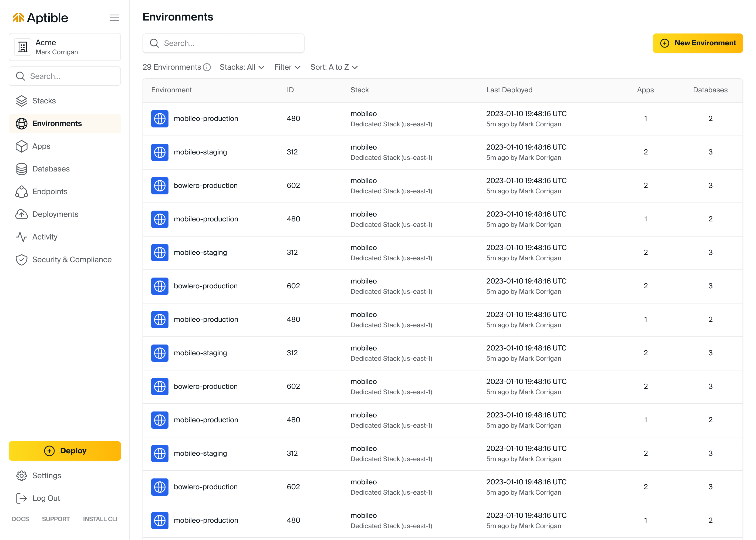756x540 pixels.
Task: Click ID 480 in the first row
Action: (x=293, y=119)
